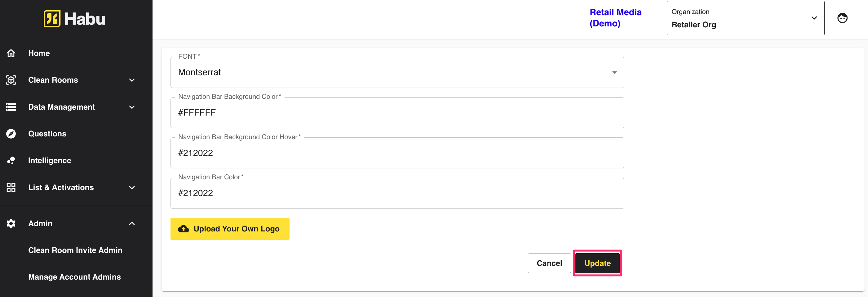Open the Organization dropdown

(745, 18)
